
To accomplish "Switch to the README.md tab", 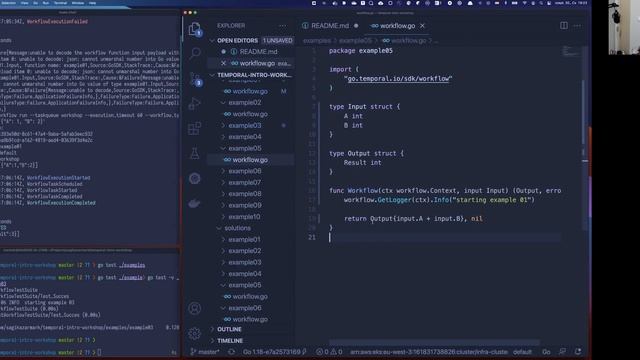I will 330,26.
